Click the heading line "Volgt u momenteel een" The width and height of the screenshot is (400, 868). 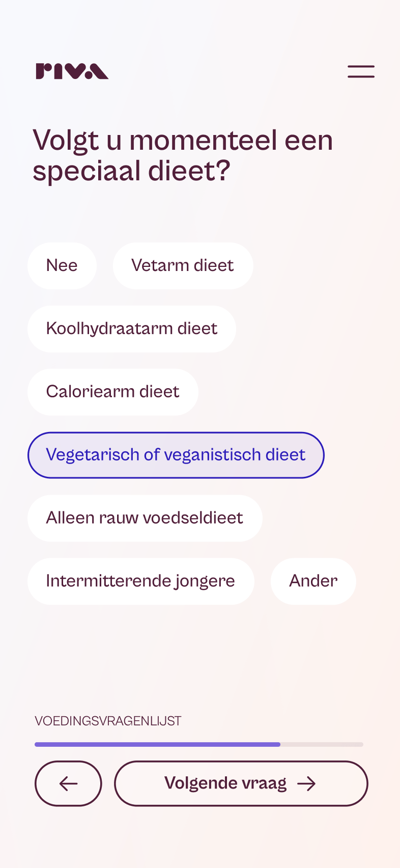(x=183, y=140)
